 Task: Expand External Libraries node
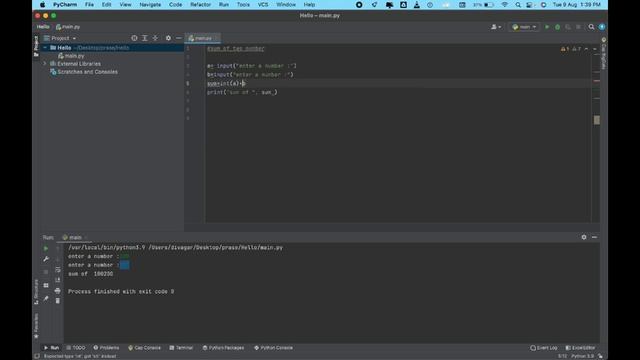[x=45, y=64]
